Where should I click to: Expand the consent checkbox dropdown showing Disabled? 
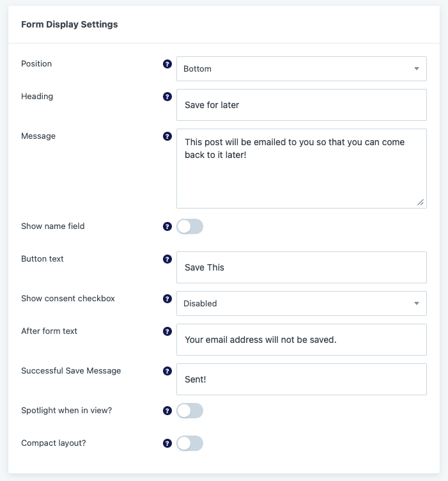point(302,303)
